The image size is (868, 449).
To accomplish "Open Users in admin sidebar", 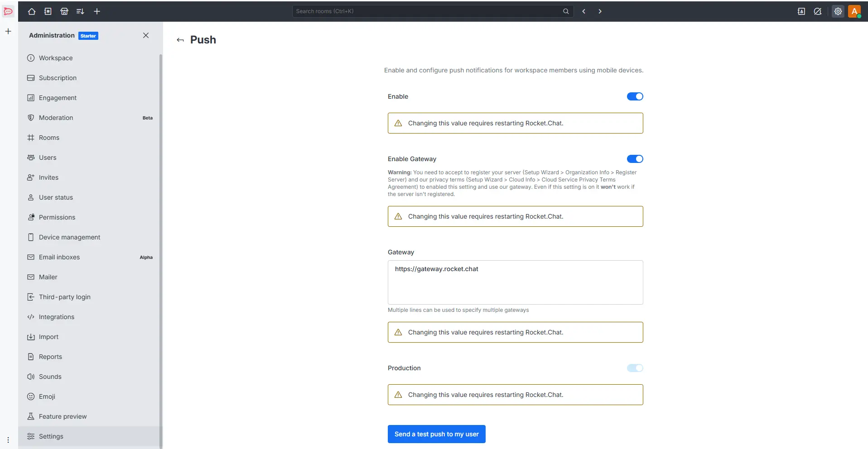I will pyautogui.click(x=90, y=158).
